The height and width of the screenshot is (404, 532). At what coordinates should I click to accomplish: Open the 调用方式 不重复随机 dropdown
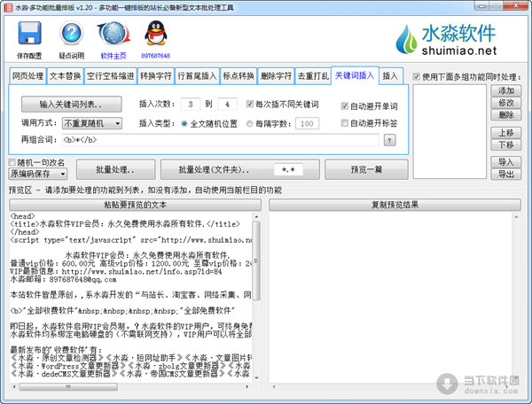click(x=92, y=123)
